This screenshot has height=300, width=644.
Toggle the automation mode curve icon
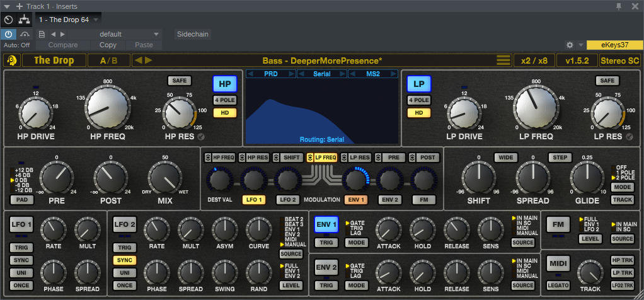pyautogui.click(x=25, y=34)
